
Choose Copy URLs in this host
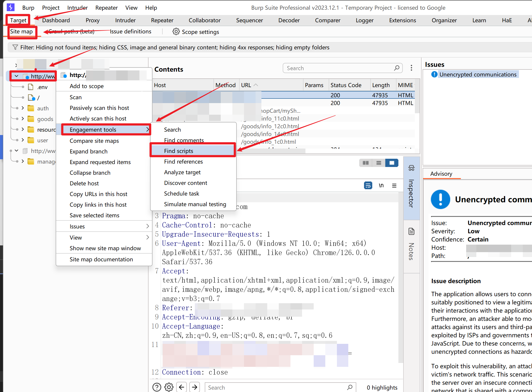click(104, 194)
